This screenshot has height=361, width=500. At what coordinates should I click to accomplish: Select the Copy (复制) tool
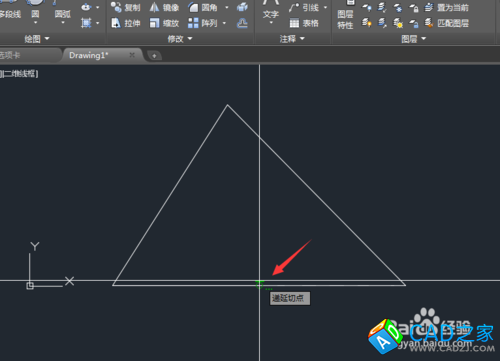tap(125, 7)
